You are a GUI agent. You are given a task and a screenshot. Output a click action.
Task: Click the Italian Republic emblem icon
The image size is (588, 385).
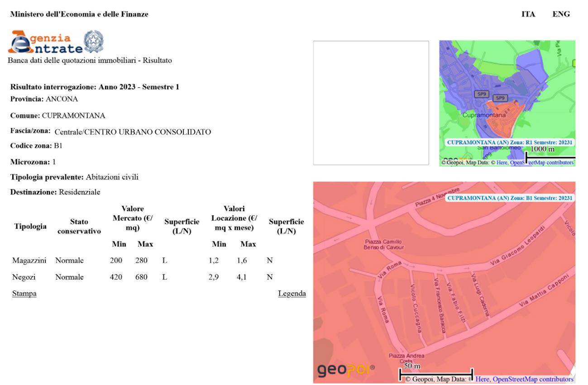tap(94, 41)
